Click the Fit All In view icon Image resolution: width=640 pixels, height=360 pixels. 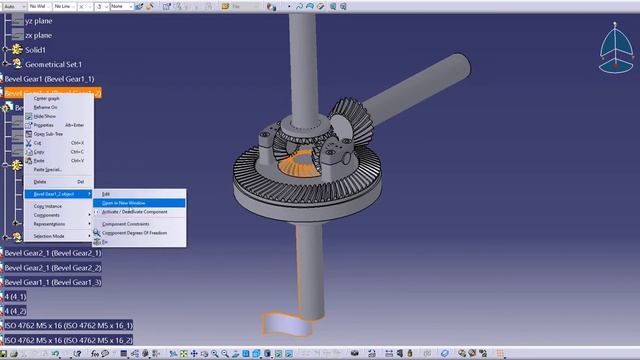coord(184,353)
